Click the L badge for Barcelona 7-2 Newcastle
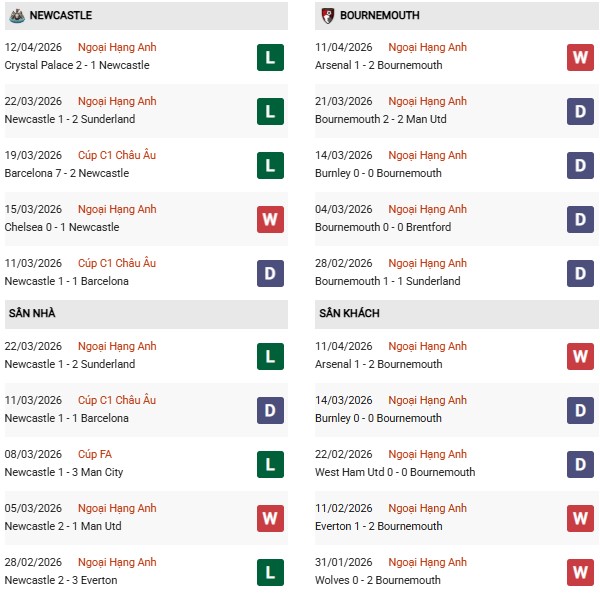The width and height of the screenshot is (600, 594). (269, 165)
